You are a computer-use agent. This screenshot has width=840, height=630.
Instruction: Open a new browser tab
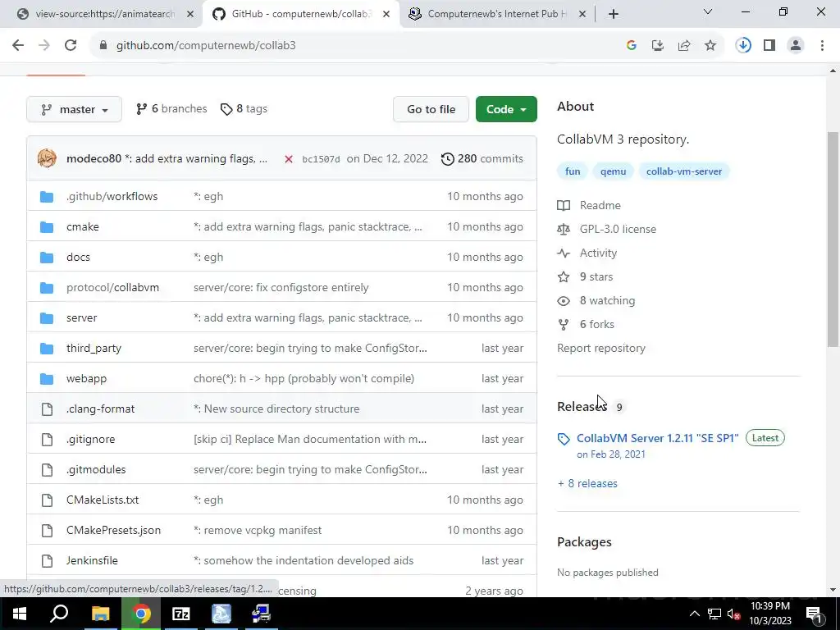point(614,14)
